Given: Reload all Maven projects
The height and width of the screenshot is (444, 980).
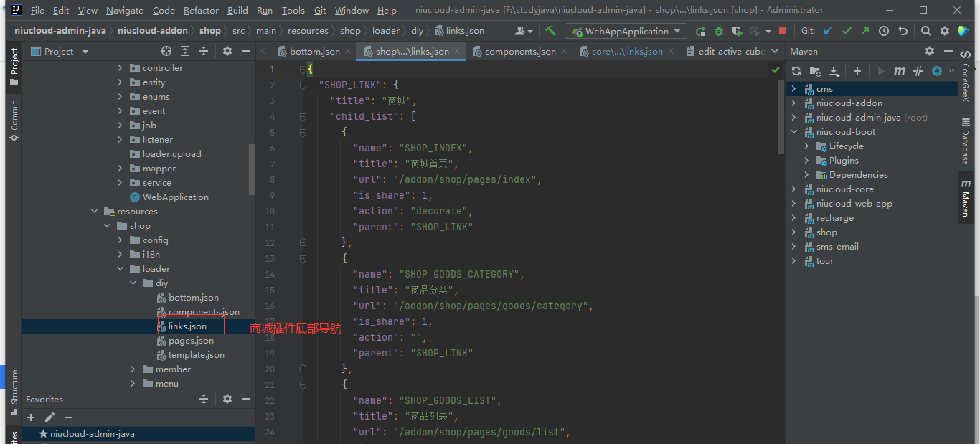Looking at the screenshot, I should pos(796,71).
